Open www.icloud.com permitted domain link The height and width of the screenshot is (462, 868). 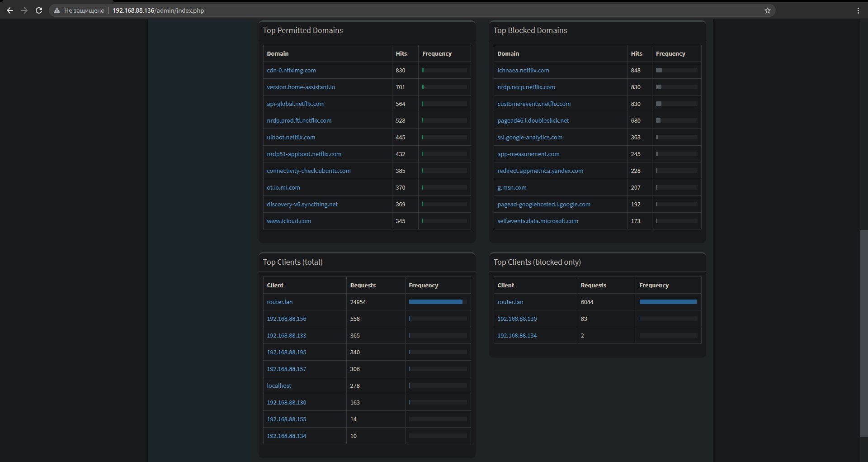[x=289, y=221]
